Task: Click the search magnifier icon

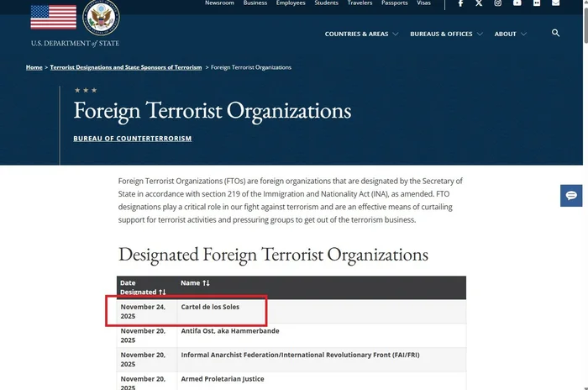Action: click(555, 33)
